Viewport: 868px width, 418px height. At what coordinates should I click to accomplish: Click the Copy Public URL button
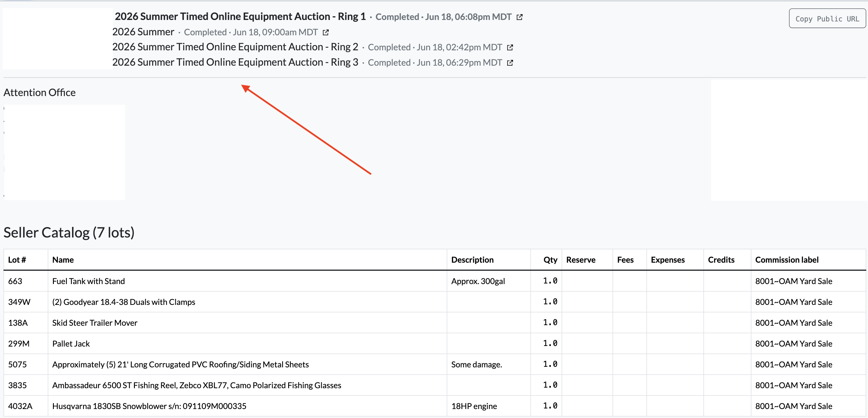click(x=827, y=19)
